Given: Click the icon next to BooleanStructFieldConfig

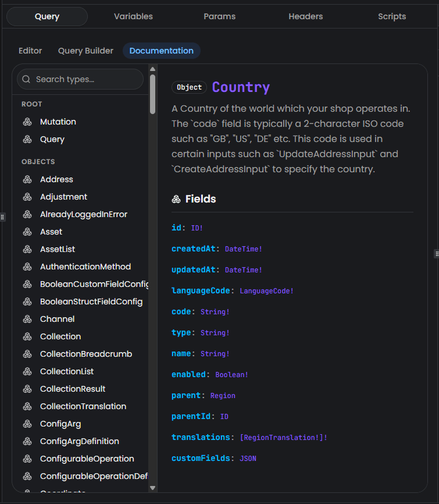Looking at the screenshot, I should coord(27,301).
